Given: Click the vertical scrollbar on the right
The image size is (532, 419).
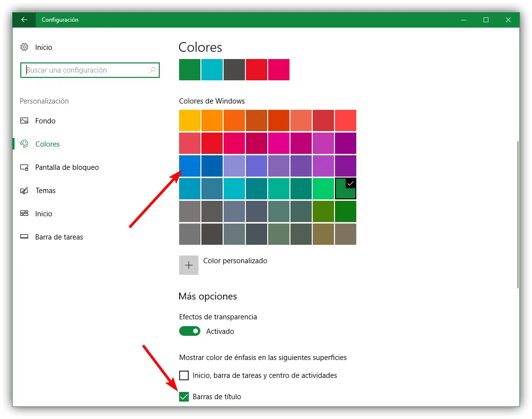Looking at the screenshot, I should (x=518, y=213).
